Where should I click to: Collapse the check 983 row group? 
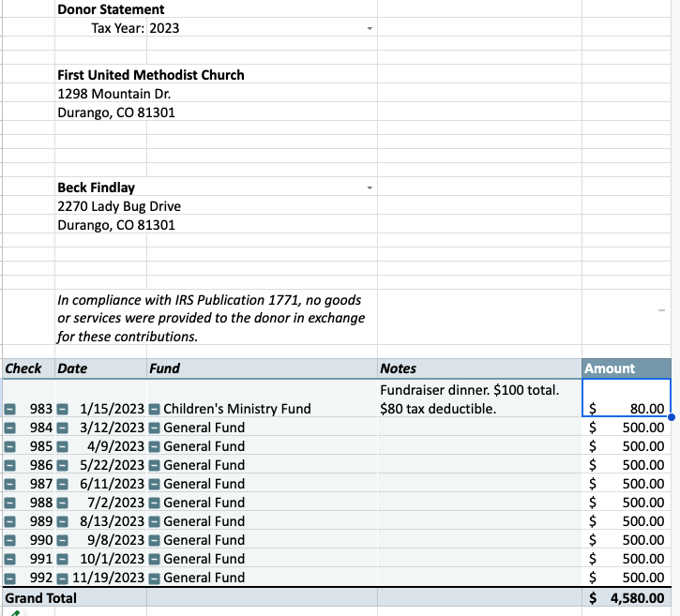click(x=9, y=409)
